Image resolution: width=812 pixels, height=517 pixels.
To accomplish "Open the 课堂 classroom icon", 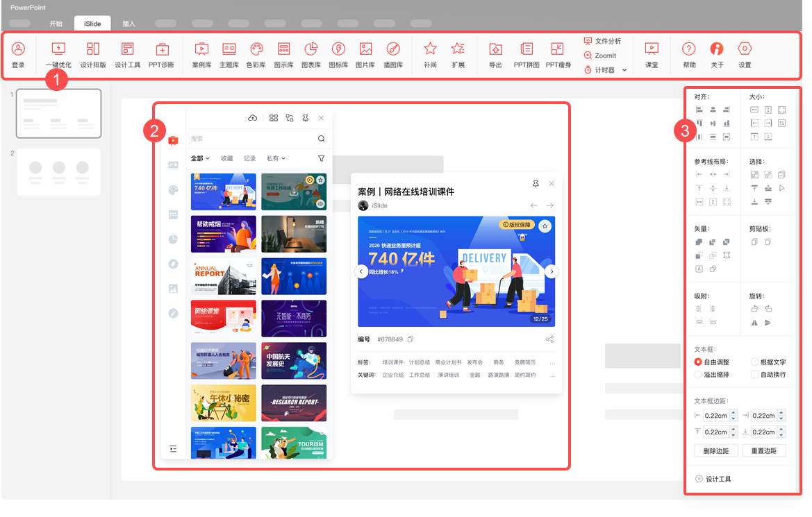I will pos(652,55).
